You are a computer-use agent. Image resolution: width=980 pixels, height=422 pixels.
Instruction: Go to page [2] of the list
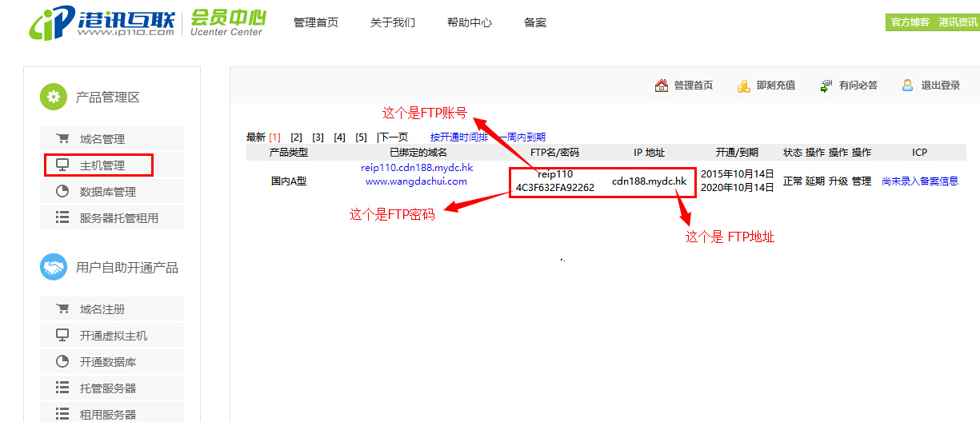(x=297, y=137)
